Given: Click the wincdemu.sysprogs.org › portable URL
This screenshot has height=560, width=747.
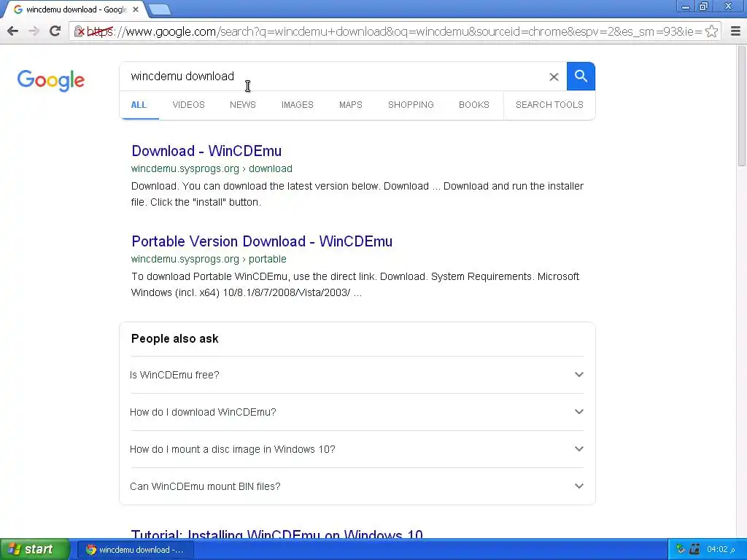Looking at the screenshot, I should 209,259.
